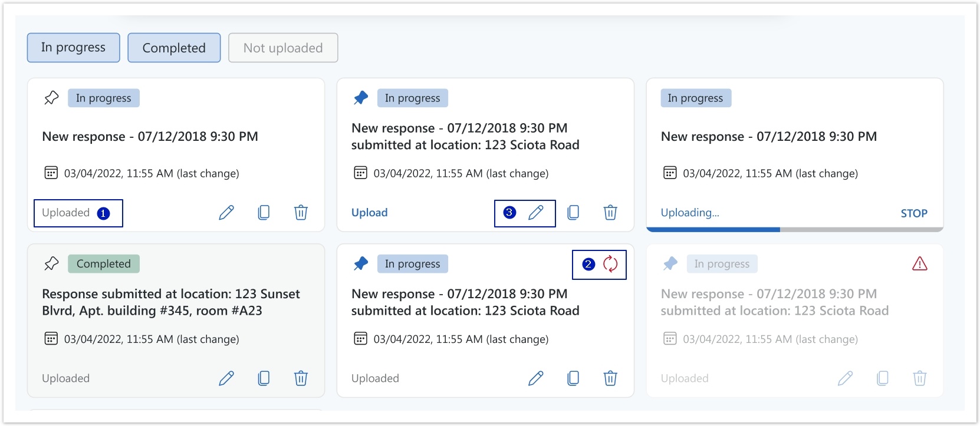Viewport: 980px width, 426px height.
Task: Toggle the In progress filter button
Action: tap(73, 48)
